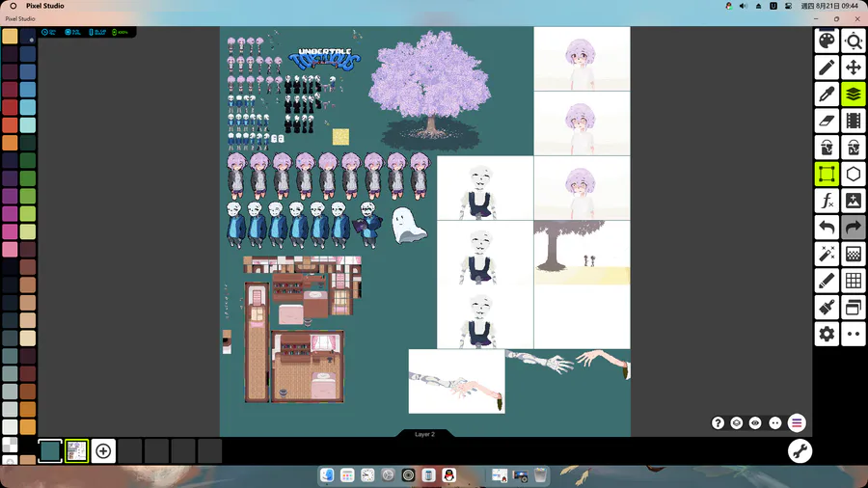This screenshot has width=868, height=488.
Task: Open the Trash in the dock
Action: (540, 474)
